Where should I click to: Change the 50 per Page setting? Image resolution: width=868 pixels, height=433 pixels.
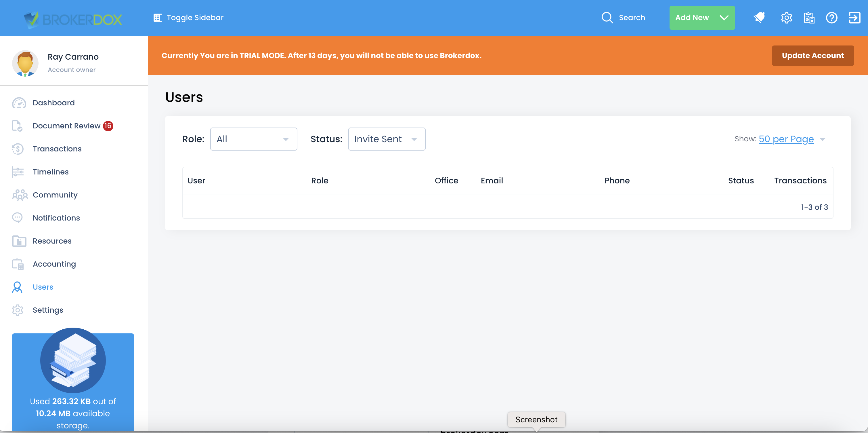click(786, 139)
